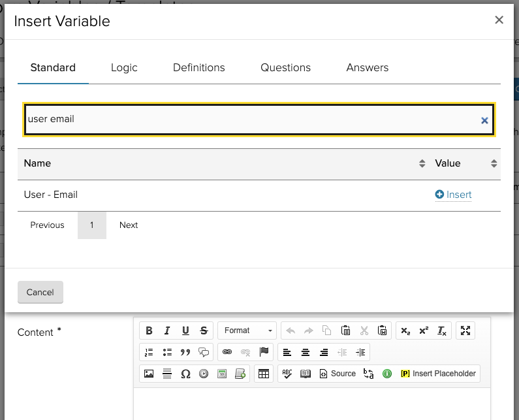Screen dimensions: 519x420
Task: Click Insert Placeholder button
Action: tap(438, 374)
